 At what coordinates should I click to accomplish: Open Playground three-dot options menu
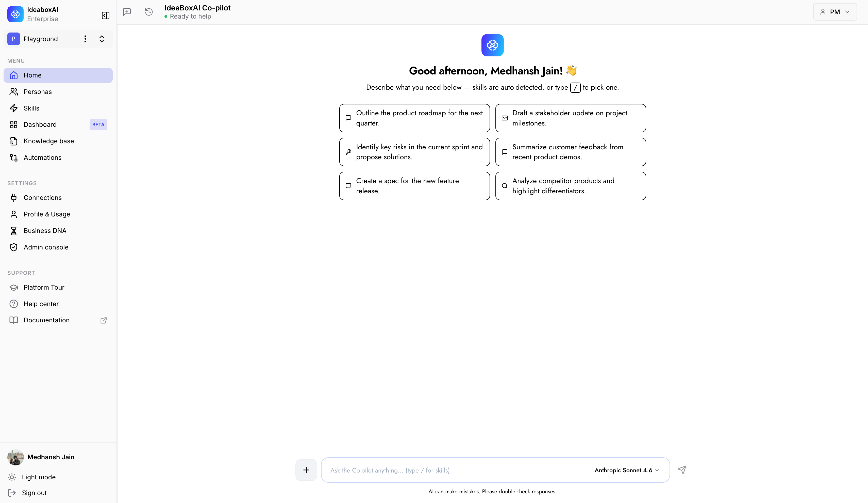click(x=85, y=39)
